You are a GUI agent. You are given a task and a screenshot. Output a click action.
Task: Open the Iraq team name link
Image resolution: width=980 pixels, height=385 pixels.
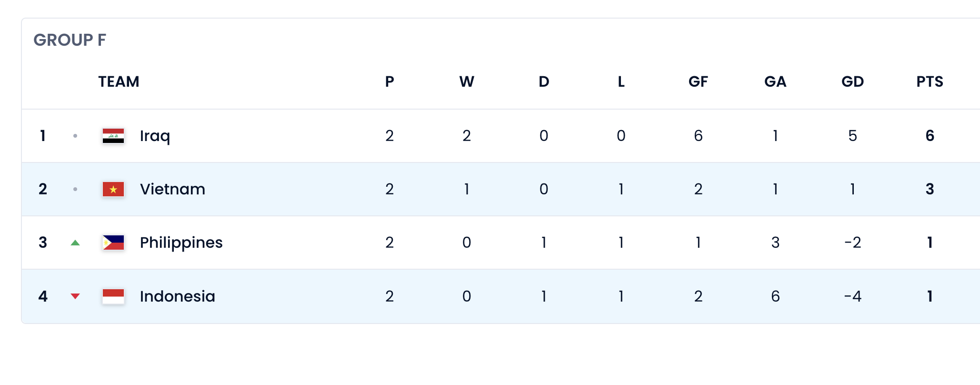click(155, 136)
